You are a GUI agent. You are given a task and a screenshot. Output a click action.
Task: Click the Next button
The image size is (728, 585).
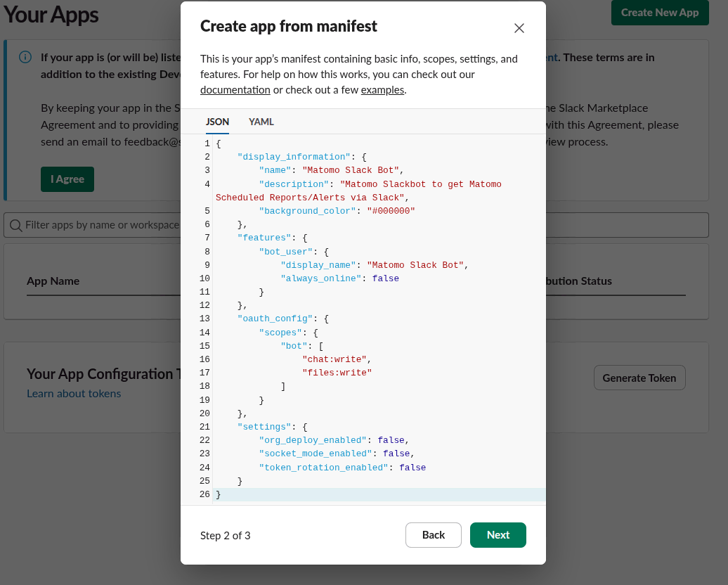(498, 535)
